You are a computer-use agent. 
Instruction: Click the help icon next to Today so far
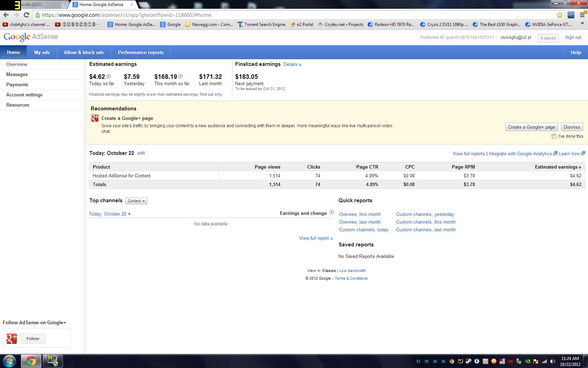tap(108, 76)
